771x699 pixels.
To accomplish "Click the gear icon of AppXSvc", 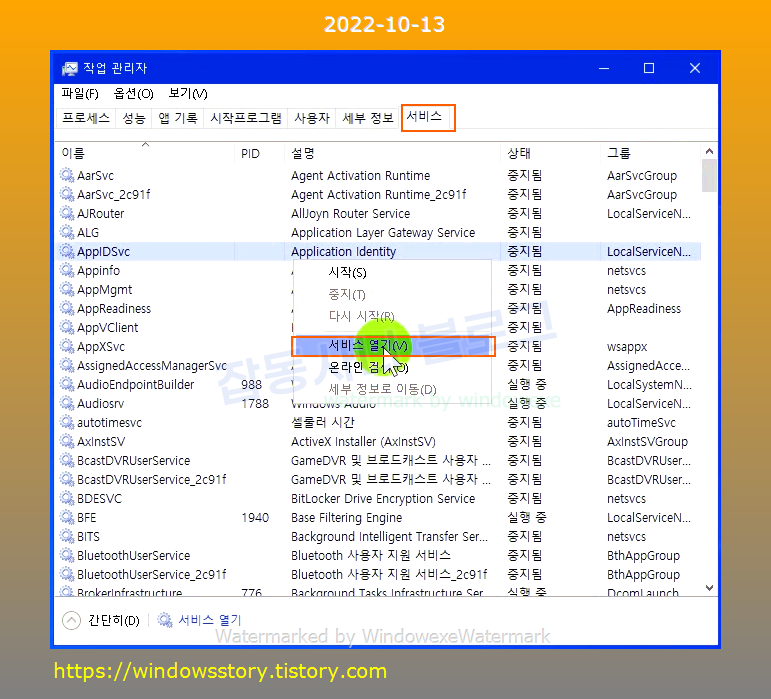I will pyautogui.click(x=67, y=346).
